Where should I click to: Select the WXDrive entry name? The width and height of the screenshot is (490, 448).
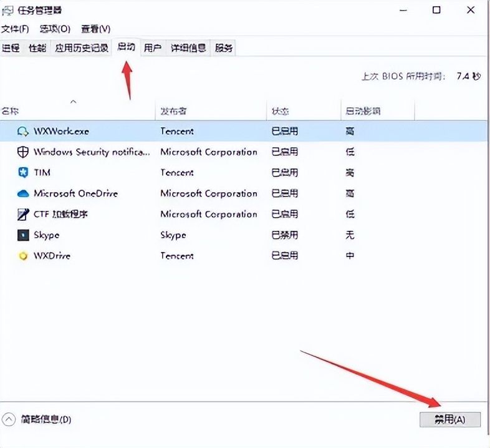coord(52,256)
